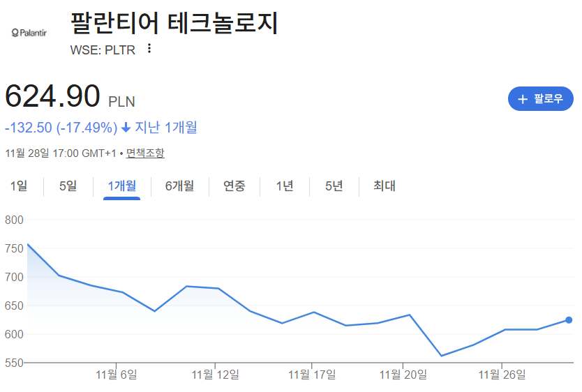Click the 팔란티어 테크놀로지 title

click(x=174, y=23)
